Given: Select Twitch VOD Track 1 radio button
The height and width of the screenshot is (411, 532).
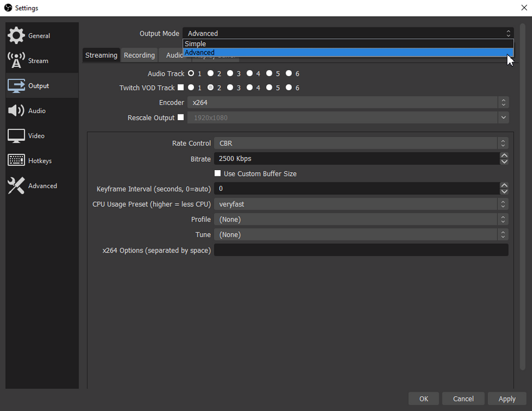Looking at the screenshot, I should tap(191, 87).
